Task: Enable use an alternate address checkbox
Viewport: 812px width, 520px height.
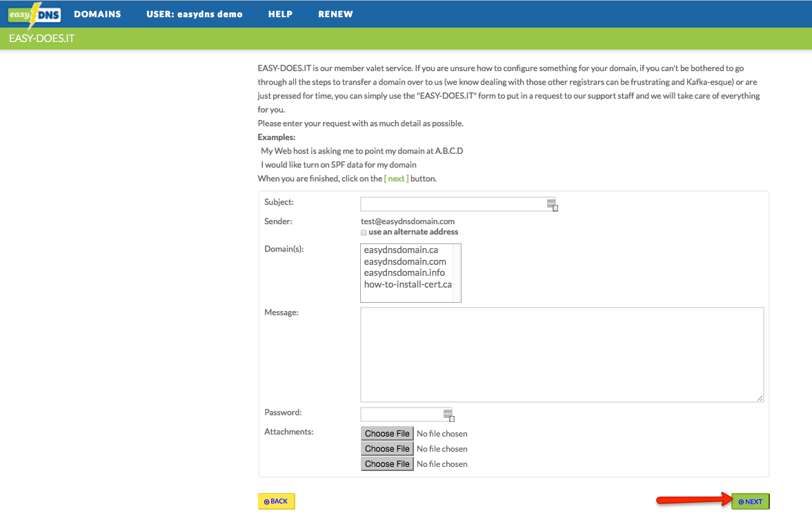Action: point(364,232)
